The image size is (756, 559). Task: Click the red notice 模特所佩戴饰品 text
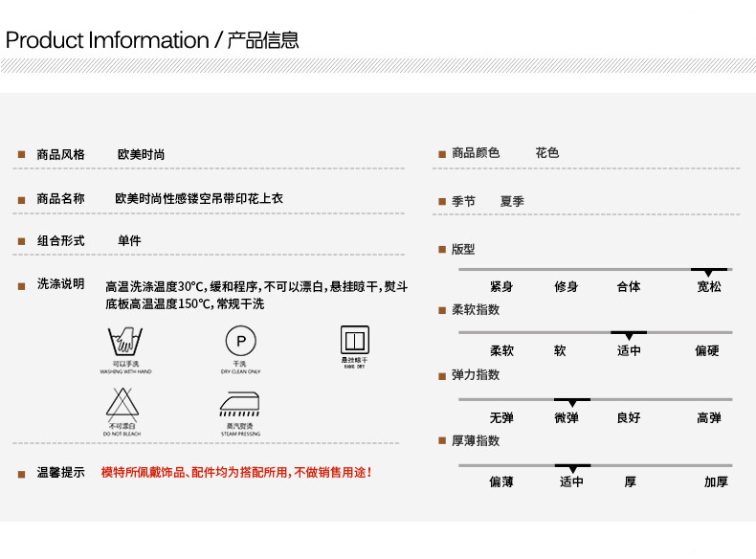pyautogui.click(x=236, y=472)
